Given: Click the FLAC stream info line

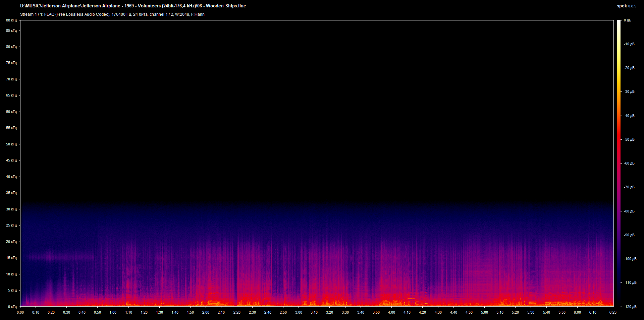Looking at the screenshot, I should [x=112, y=14].
